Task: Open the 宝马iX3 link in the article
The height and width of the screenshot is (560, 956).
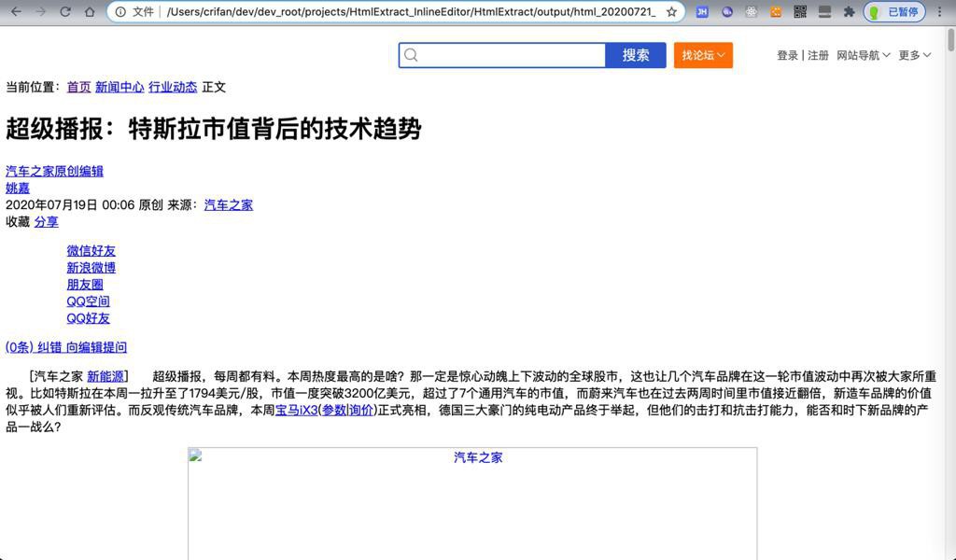Action: click(296, 410)
